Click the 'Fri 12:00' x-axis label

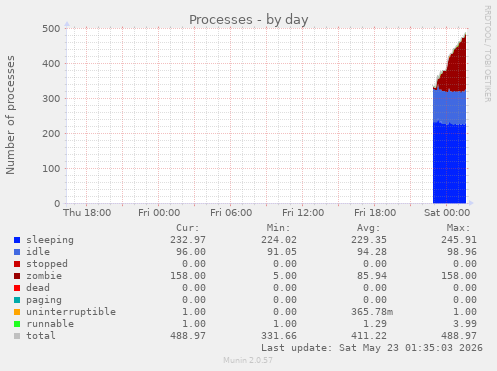pyautogui.click(x=303, y=213)
